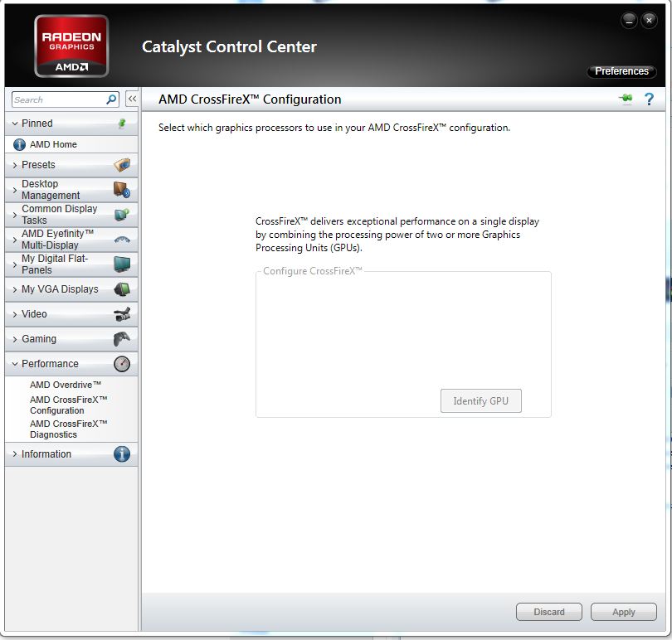The image size is (672, 640).
Task: Click the AMD Home info icon
Action: (19, 144)
